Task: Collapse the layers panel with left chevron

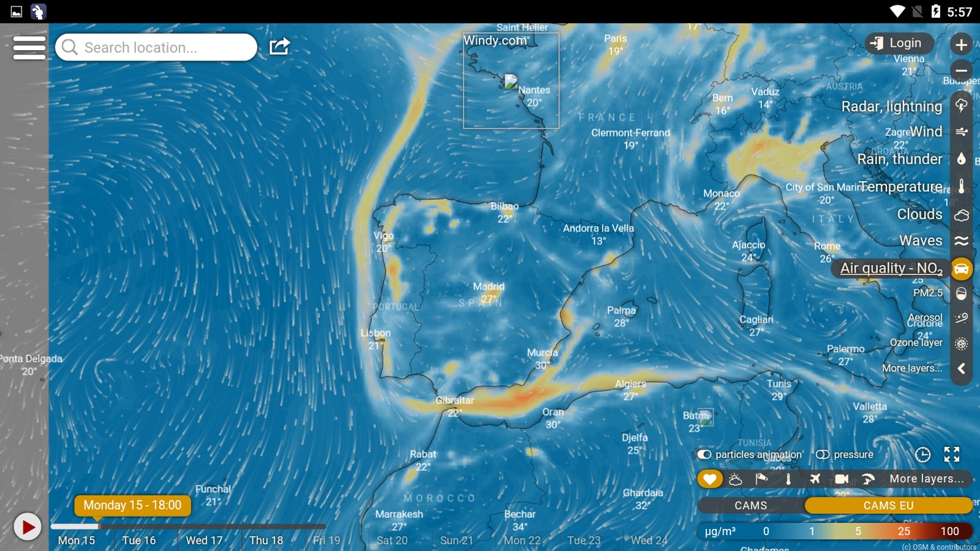Action: (961, 369)
